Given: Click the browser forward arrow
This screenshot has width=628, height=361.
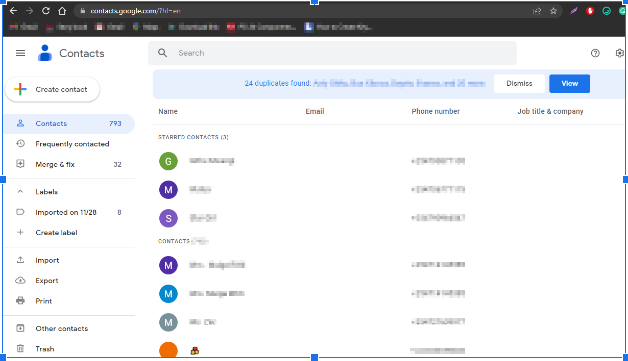Looking at the screenshot, I should [x=29, y=11].
